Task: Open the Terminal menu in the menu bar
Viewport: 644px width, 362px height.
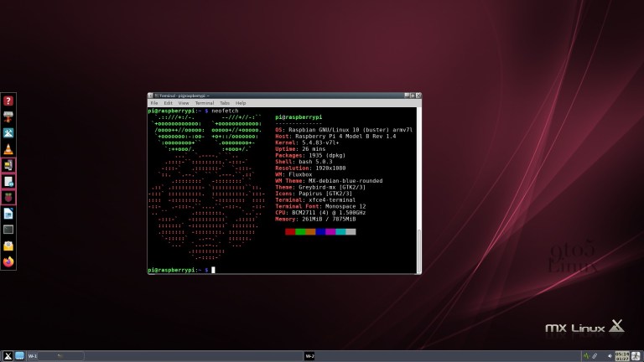Action: pyautogui.click(x=204, y=103)
